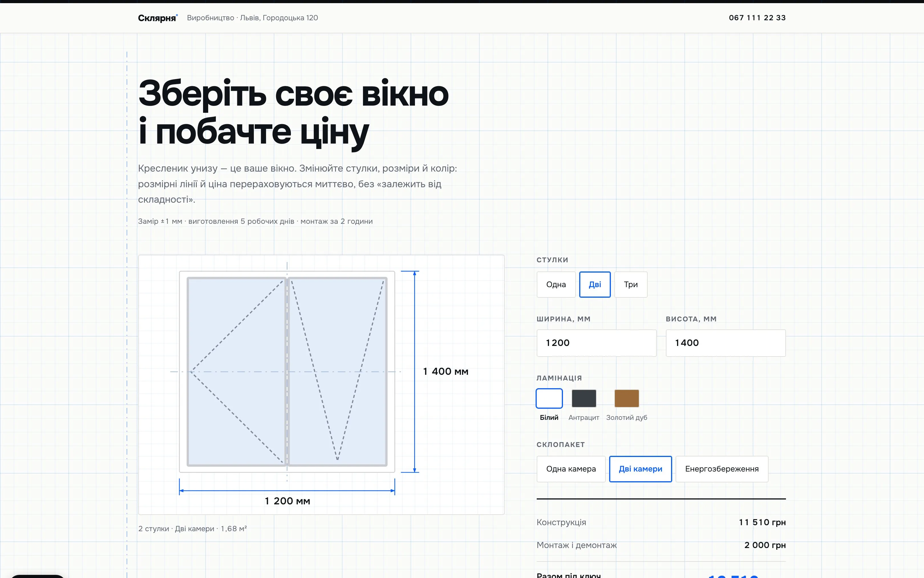
Task: Choose the Антрацит lamination swatch
Action: (584, 398)
